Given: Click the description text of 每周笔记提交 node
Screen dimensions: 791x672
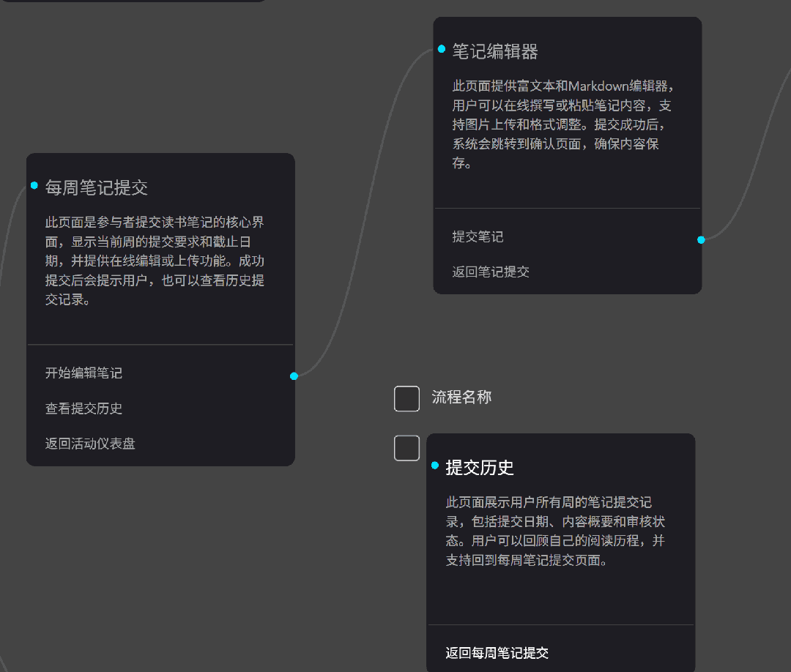Looking at the screenshot, I should pyautogui.click(x=155, y=261).
